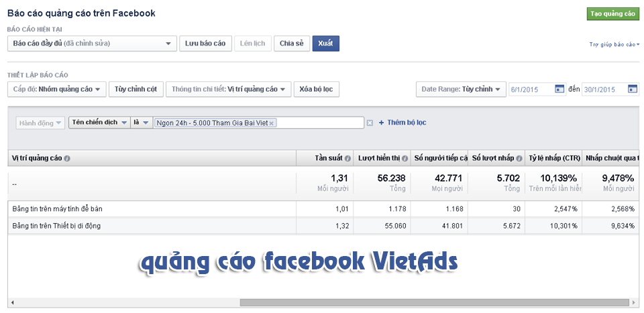Click the horizontal scrollbar thumb
Image resolution: width=644 pixels, height=313 pixels.
click(434, 303)
